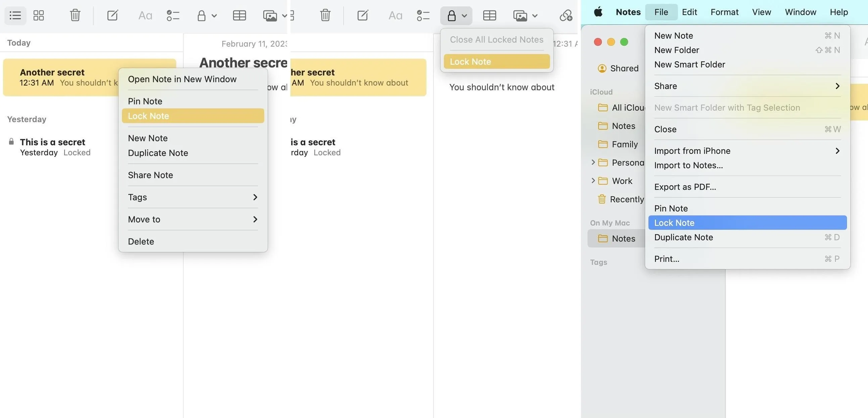Image resolution: width=868 pixels, height=418 pixels.
Task: Choose Duplicate Note in File menu
Action: point(747,237)
